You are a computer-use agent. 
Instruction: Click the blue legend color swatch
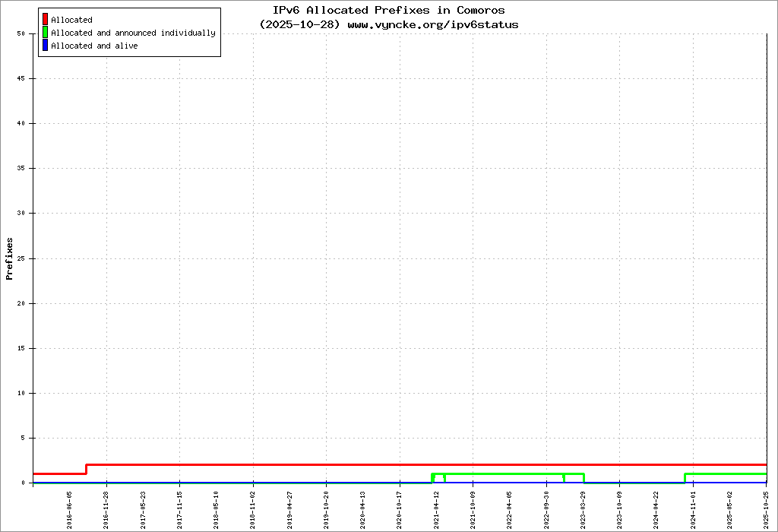point(46,46)
